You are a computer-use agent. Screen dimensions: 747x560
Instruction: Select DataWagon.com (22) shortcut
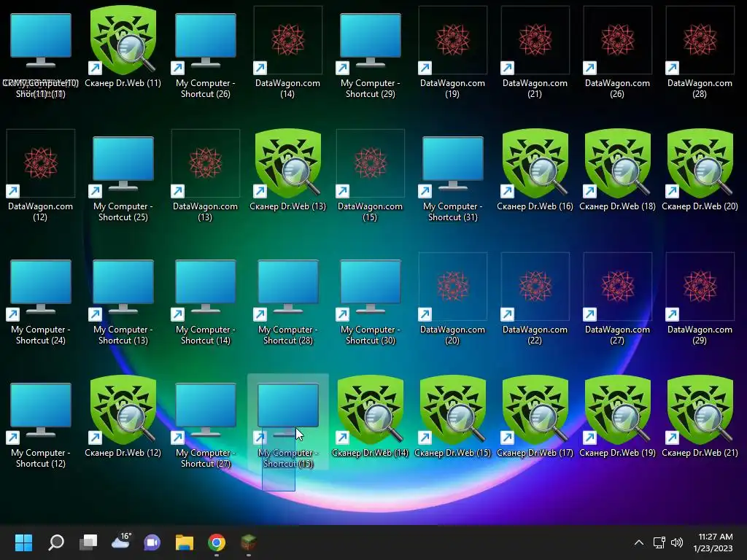click(535, 299)
